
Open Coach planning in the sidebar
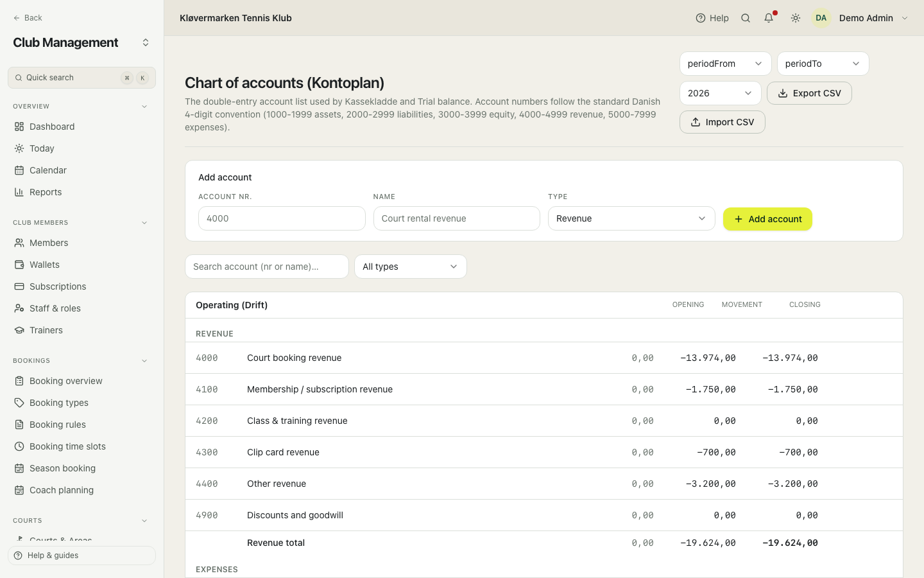(x=81, y=490)
